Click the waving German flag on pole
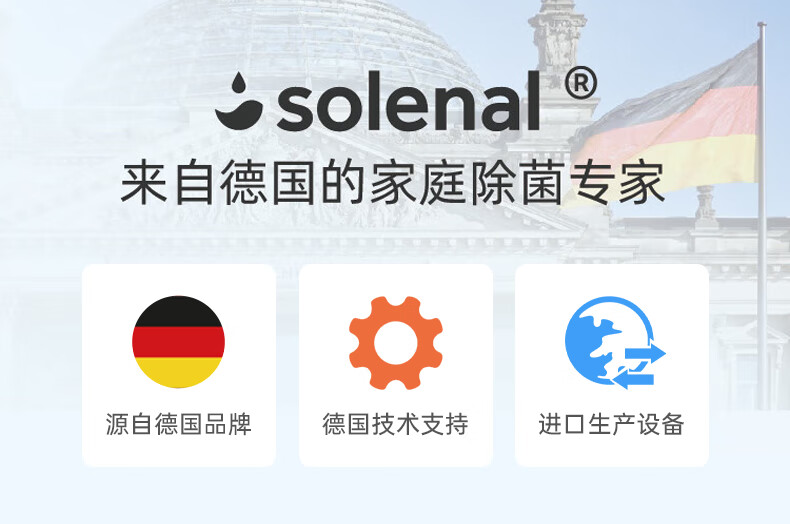The height and width of the screenshot is (524, 790). pos(670,126)
